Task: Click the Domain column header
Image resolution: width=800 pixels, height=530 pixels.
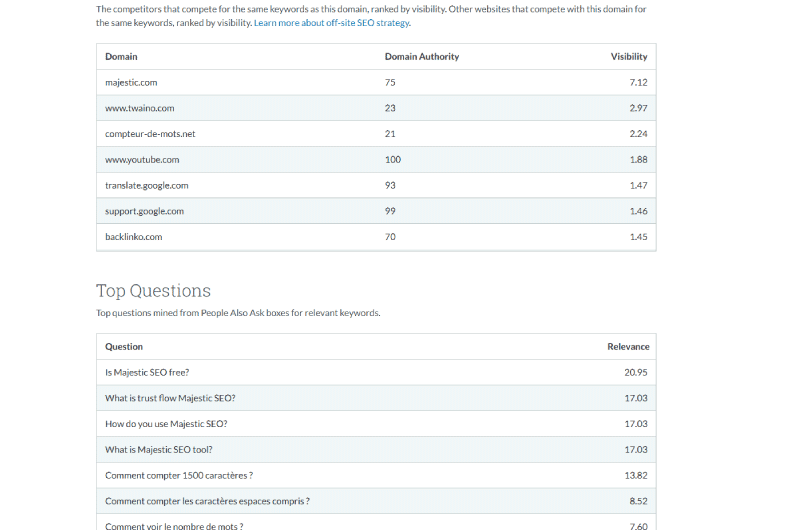Action: tap(121, 57)
